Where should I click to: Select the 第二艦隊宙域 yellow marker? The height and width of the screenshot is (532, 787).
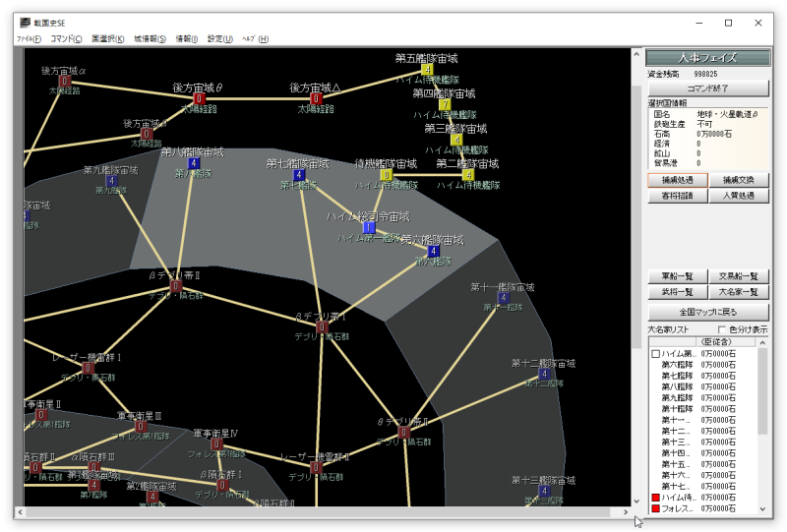coord(468,175)
